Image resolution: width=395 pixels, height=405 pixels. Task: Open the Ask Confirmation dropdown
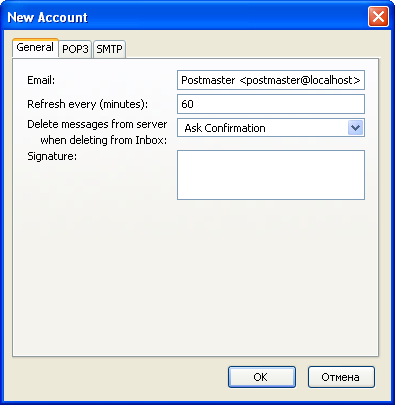click(x=271, y=128)
